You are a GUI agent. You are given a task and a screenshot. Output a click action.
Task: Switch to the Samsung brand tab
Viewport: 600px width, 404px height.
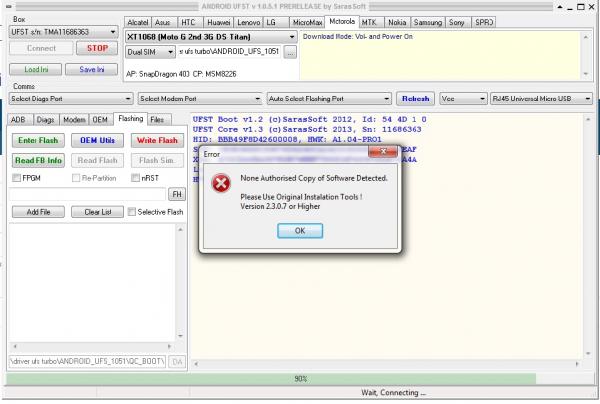428,23
